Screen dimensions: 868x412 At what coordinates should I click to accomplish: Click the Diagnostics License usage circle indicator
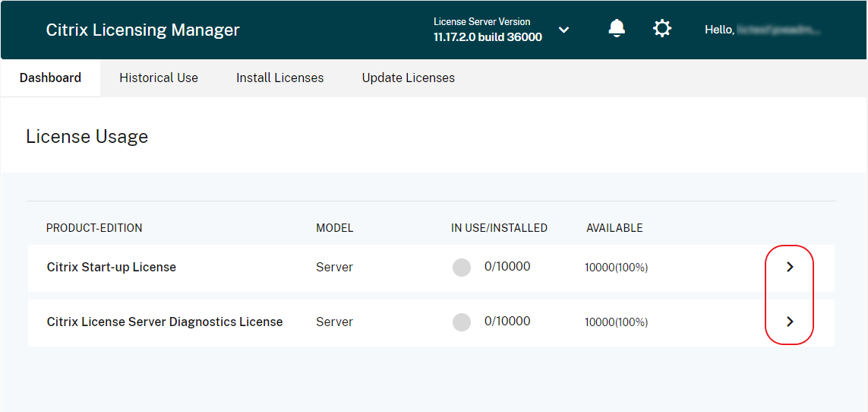[x=462, y=322]
